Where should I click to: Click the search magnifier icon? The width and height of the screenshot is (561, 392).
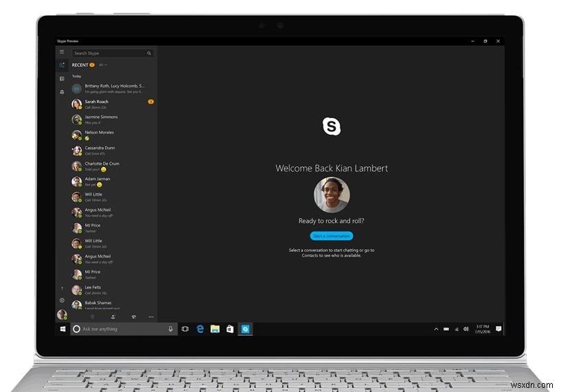pos(149,54)
